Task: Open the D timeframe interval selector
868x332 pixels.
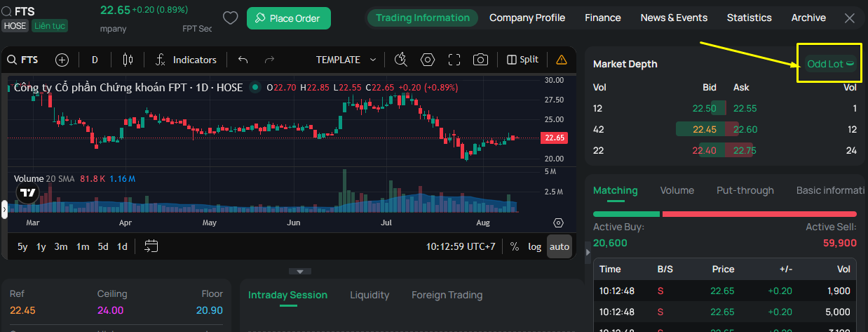Action: point(95,60)
